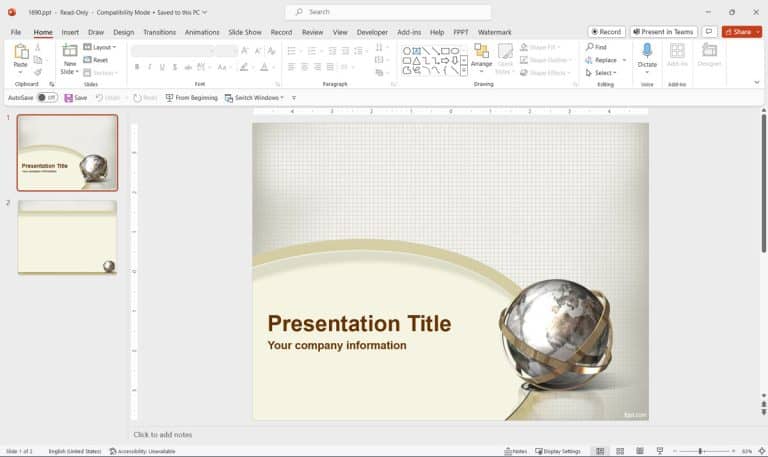
Task: Start Slide Show from status bar
Action: point(660,451)
